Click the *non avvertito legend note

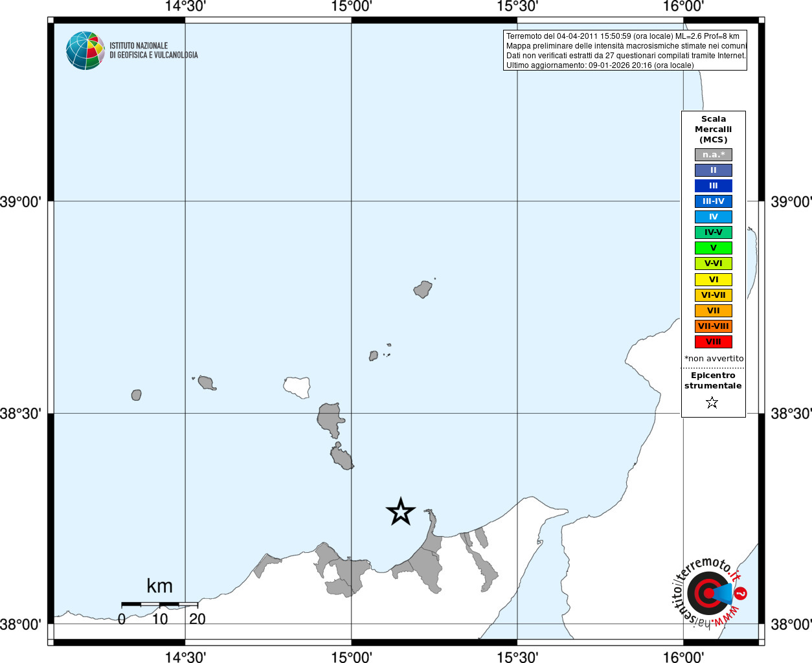[x=714, y=359]
